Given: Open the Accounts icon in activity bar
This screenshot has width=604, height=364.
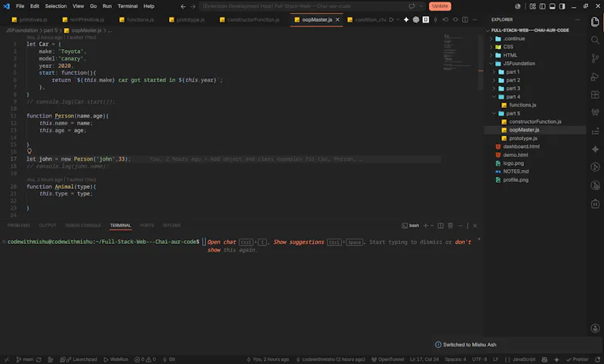Looking at the screenshot, I should pyautogui.click(x=595, y=329).
